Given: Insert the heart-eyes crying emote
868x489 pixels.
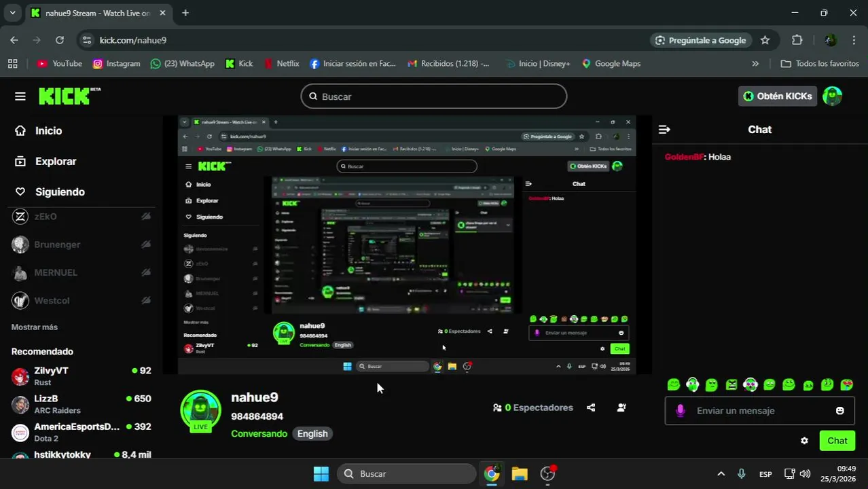Looking at the screenshot, I should 847,384.
